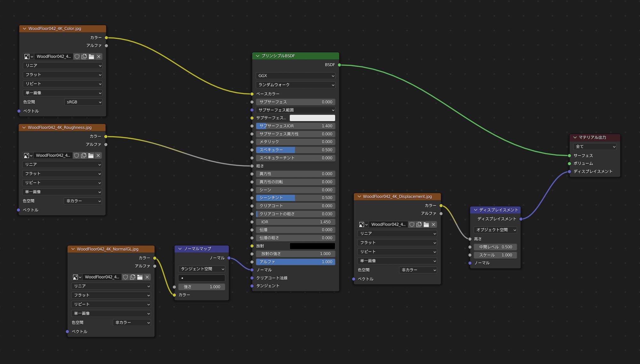Click the UV map field in ノーマルマップ node

(x=202, y=278)
